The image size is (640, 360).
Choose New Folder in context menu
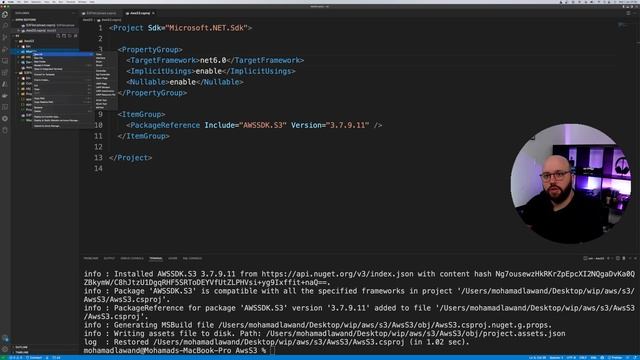point(62,62)
